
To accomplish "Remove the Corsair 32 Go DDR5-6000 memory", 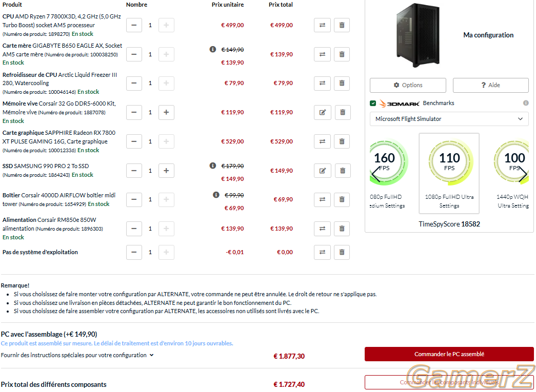I will 343,112.
